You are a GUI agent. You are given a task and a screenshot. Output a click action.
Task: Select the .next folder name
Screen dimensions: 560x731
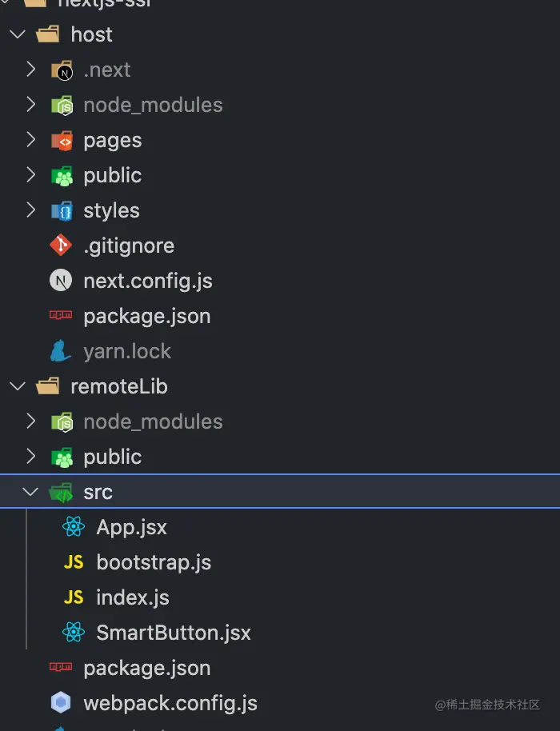[x=107, y=70]
